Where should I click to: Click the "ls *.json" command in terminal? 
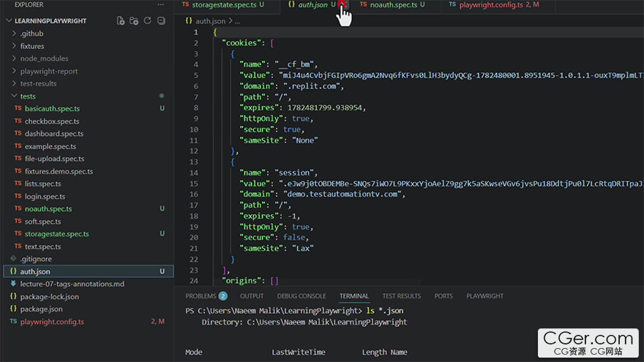tap(384, 311)
